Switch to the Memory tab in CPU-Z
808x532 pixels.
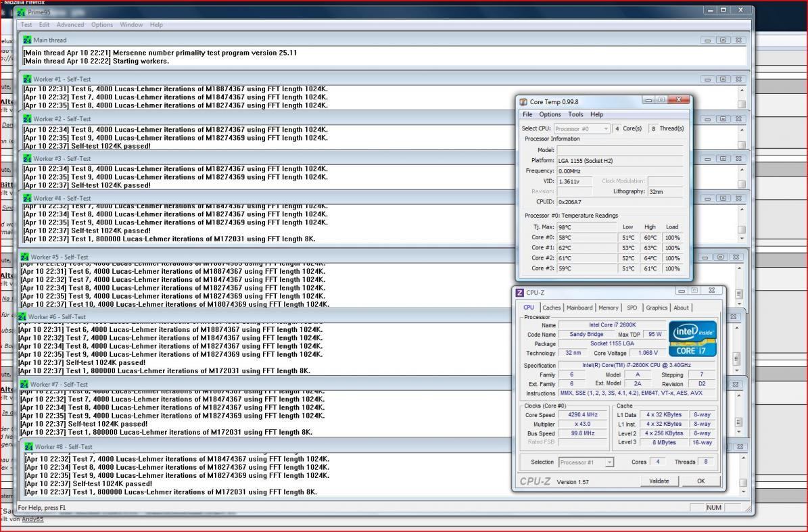[x=608, y=308]
